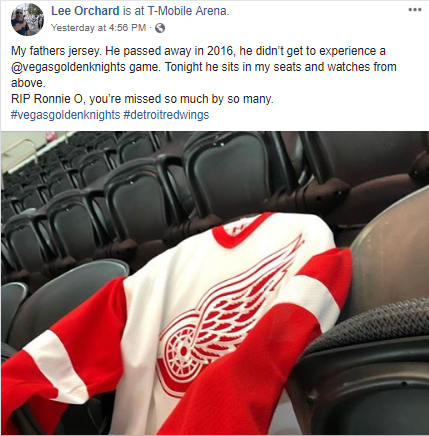Select the @vegasgoldenknights mention in post text

68,67
